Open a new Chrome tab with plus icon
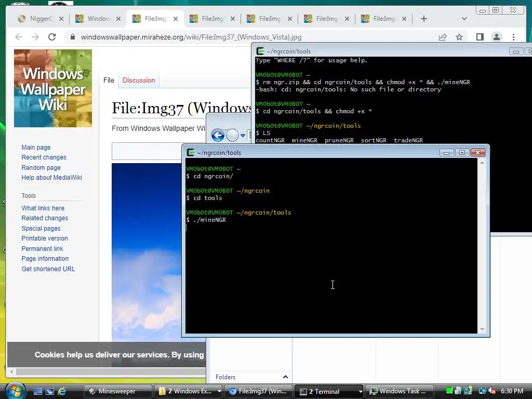The image size is (532, 399). [424, 19]
